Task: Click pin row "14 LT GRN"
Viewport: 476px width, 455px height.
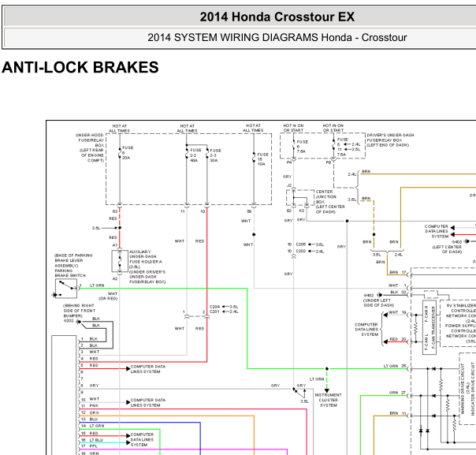Action: [x=92, y=426]
